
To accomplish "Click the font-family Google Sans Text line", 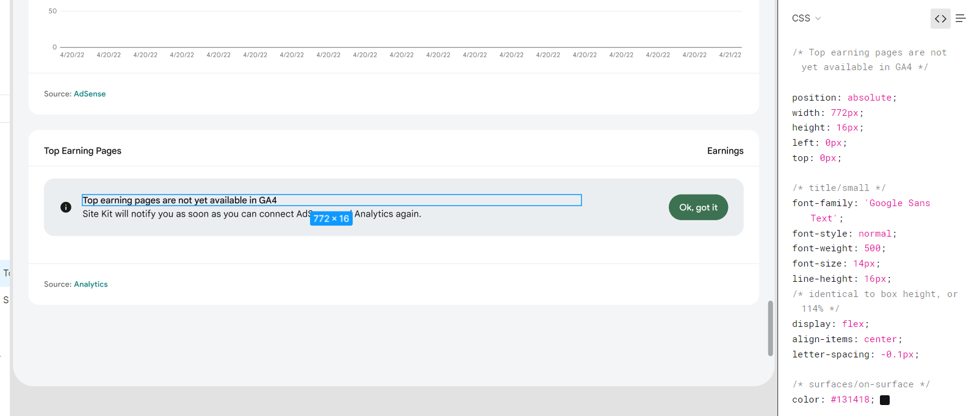I will click(861, 210).
